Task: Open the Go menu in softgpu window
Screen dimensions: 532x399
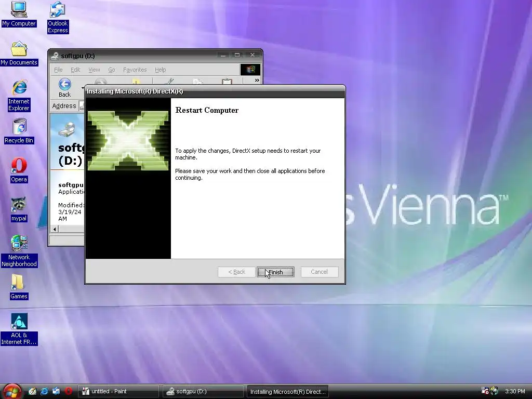Action: [x=112, y=70]
